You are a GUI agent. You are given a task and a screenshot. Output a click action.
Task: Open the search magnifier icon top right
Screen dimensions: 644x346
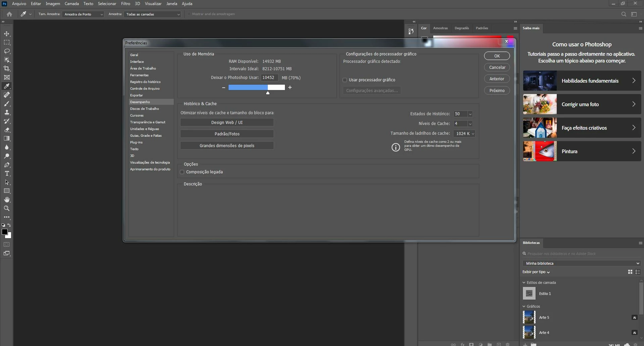624,14
